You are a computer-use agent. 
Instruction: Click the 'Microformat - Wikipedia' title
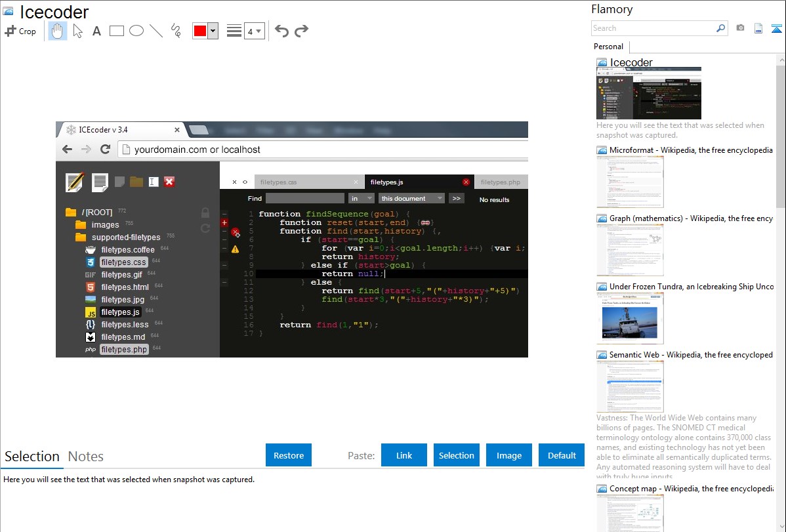[691, 150]
